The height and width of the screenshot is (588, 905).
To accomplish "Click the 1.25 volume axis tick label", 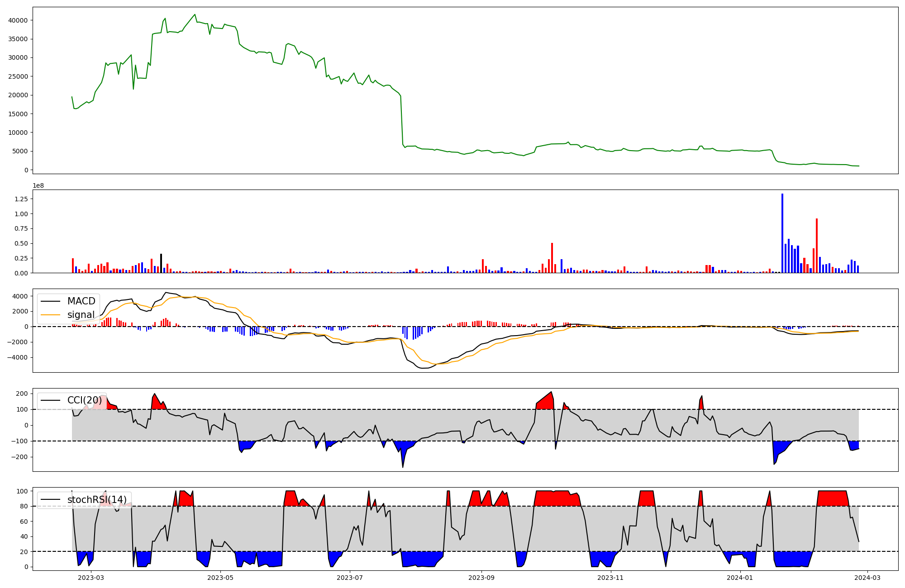I will (21, 199).
